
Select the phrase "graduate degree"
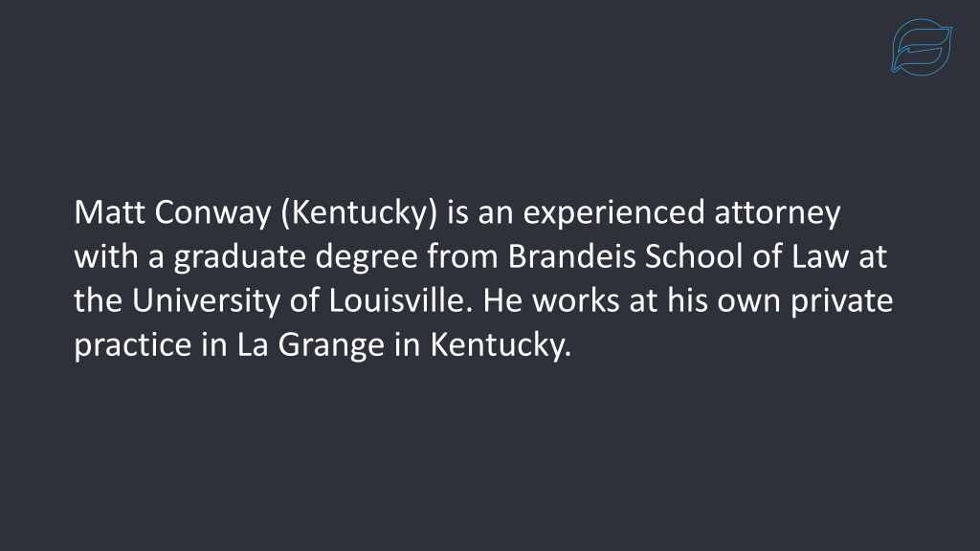click(296, 256)
